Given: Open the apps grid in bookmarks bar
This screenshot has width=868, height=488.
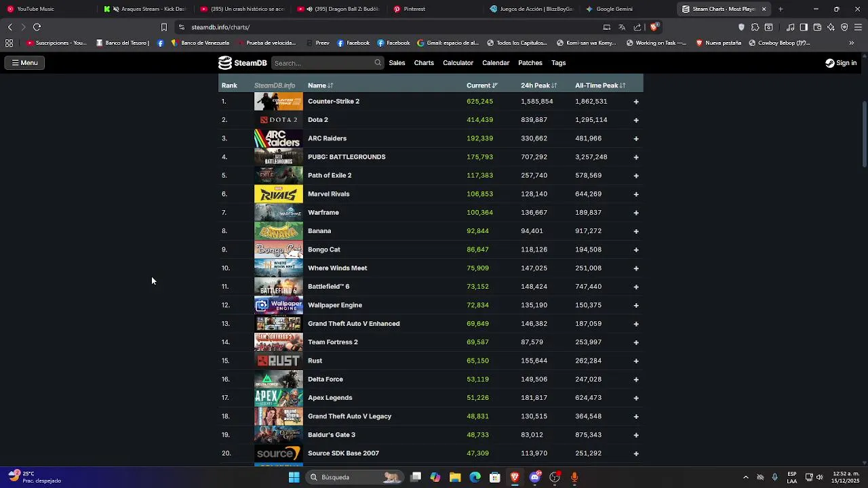Looking at the screenshot, I should pyautogui.click(x=9, y=43).
